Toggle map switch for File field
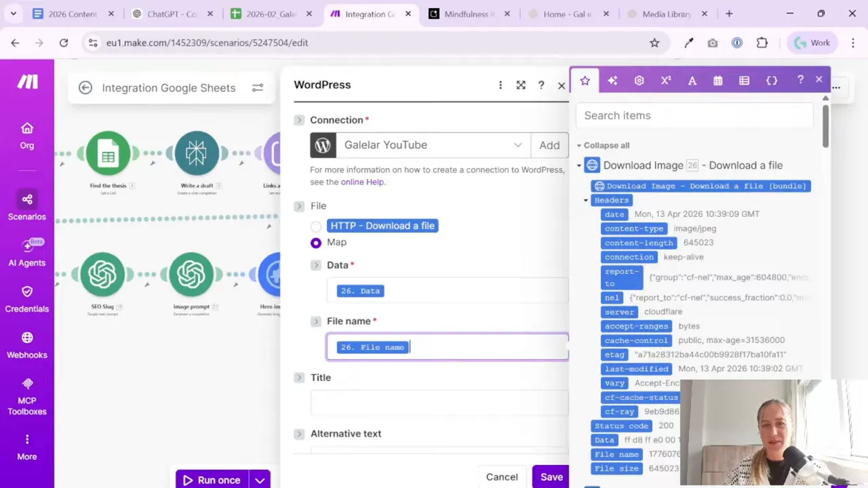Viewport: 868px width, 488px height. [299, 206]
